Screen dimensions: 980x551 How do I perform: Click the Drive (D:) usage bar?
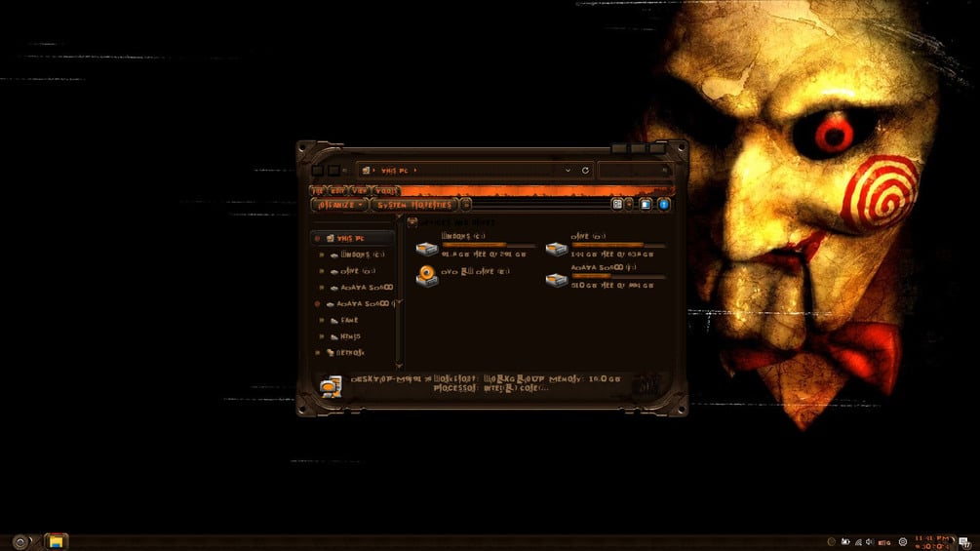(618, 245)
